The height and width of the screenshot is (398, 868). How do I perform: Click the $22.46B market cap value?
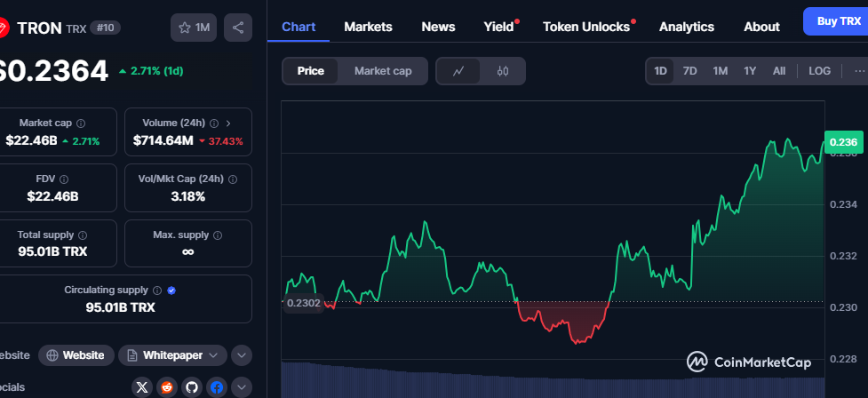tap(32, 140)
